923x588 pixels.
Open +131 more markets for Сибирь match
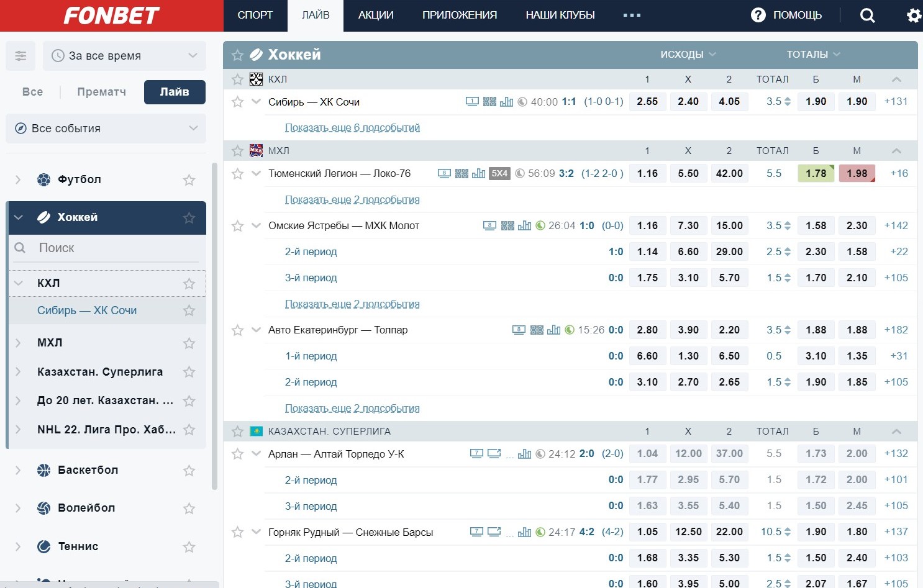point(896,102)
